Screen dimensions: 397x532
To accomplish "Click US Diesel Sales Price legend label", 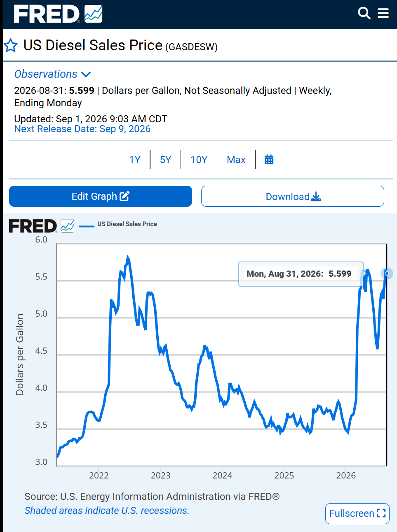I will click(127, 224).
